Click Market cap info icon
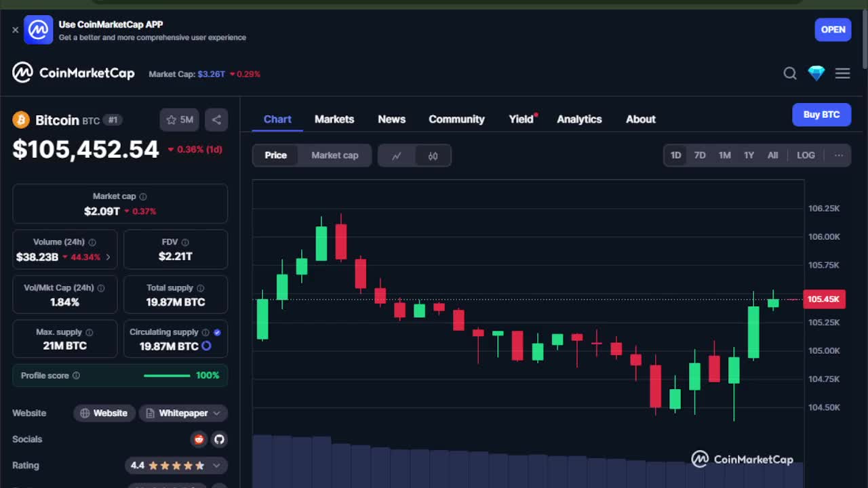 point(143,197)
